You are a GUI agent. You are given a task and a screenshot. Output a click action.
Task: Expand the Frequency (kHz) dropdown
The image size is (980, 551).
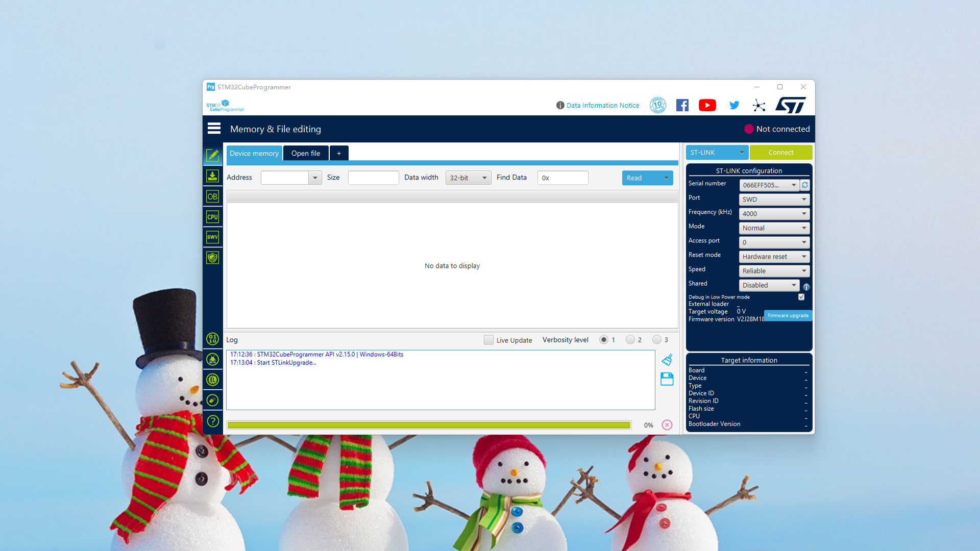774,214
